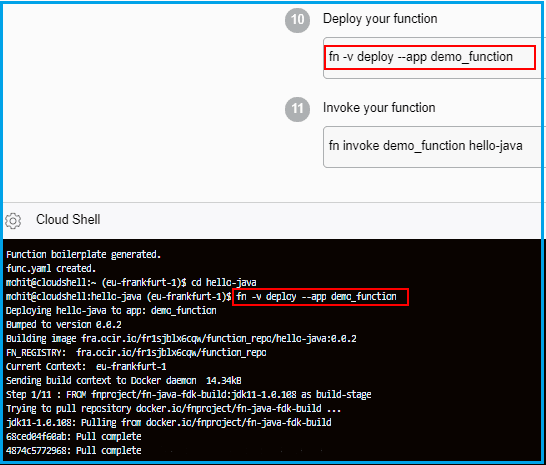Click the invoke command box 'fn invoke demo_function hello-java'
Viewport: 546px width, 465px height.
click(434, 147)
